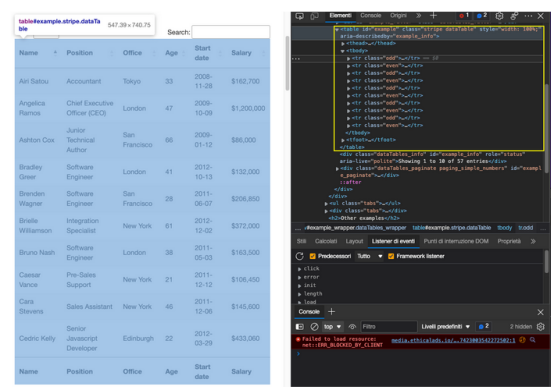
Task: Click the feedback/experiments icon beside the settings gear
Action: point(514,16)
